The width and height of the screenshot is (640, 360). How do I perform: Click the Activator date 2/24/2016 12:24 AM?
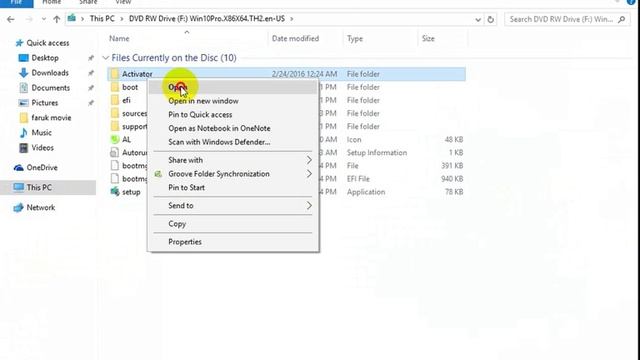click(304, 74)
